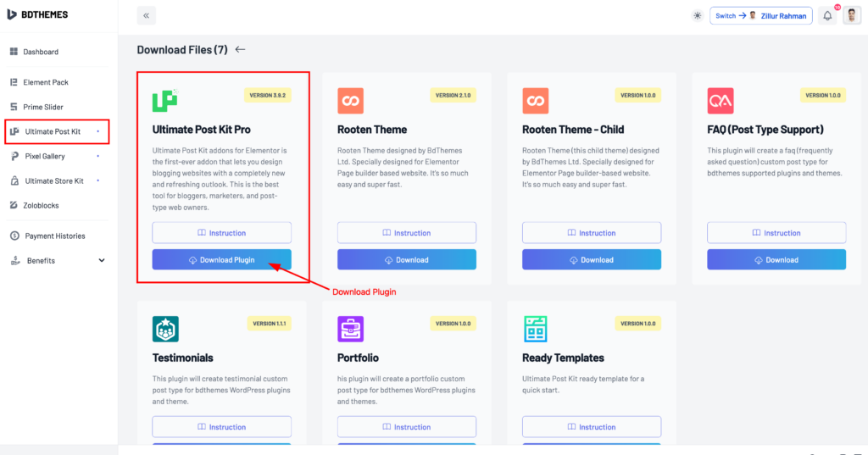
Task: Open Instruction for Rooten Theme - Child
Action: (x=592, y=233)
